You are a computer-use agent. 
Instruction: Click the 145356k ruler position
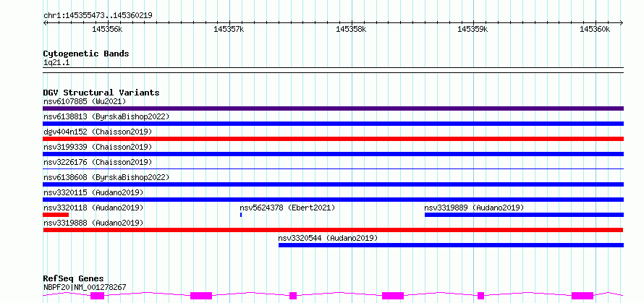point(107,30)
